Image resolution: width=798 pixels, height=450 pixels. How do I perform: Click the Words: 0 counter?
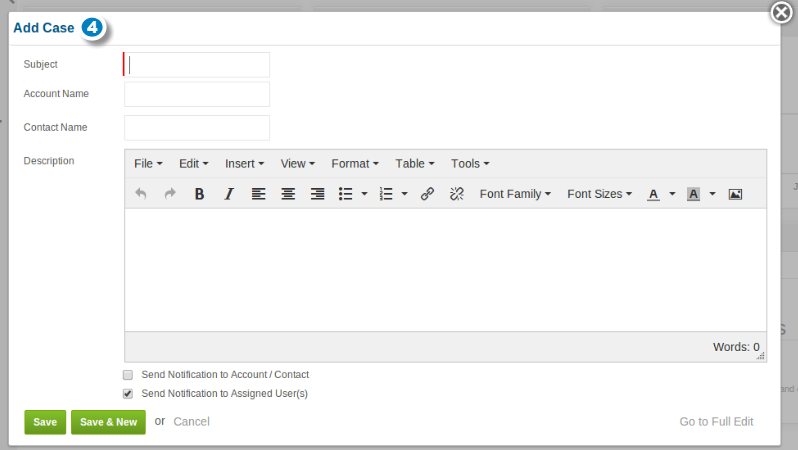pos(736,347)
